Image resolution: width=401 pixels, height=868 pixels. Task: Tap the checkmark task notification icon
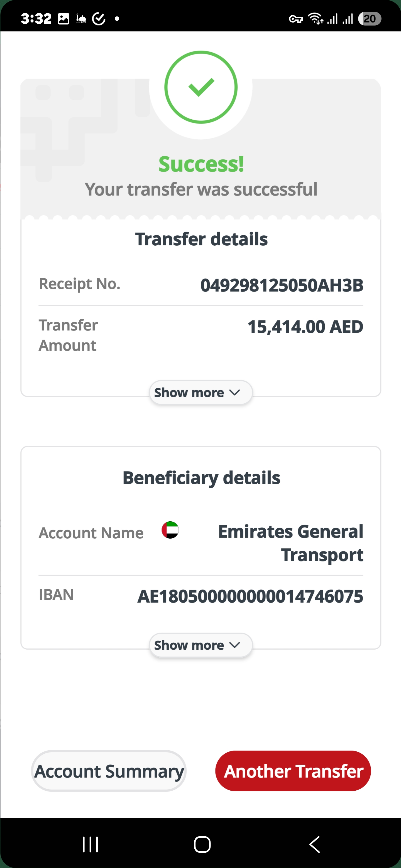[99, 19]
